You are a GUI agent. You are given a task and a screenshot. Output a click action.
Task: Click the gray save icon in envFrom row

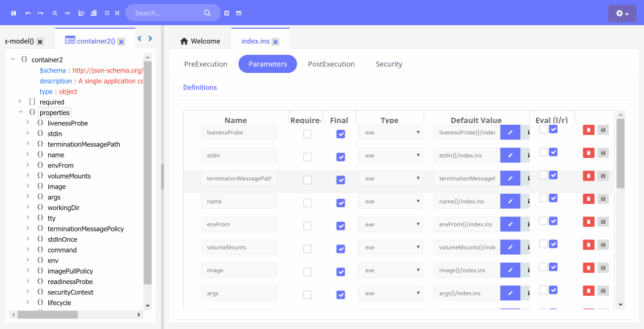coord(603,222)
